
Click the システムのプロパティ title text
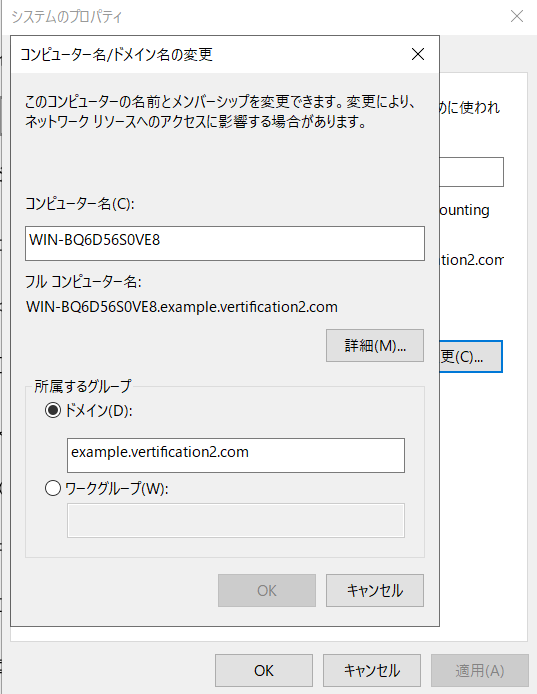click(66, 17)
